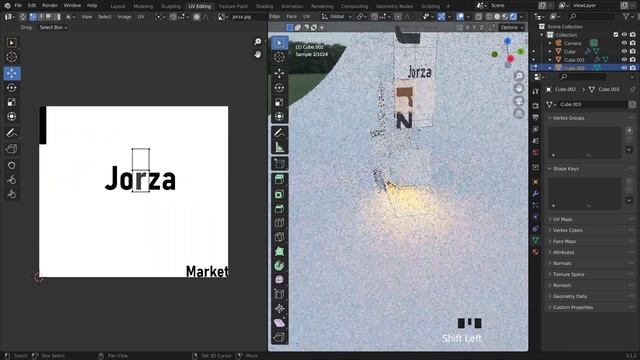Open the Global orientation dropdown

point(337,17)
